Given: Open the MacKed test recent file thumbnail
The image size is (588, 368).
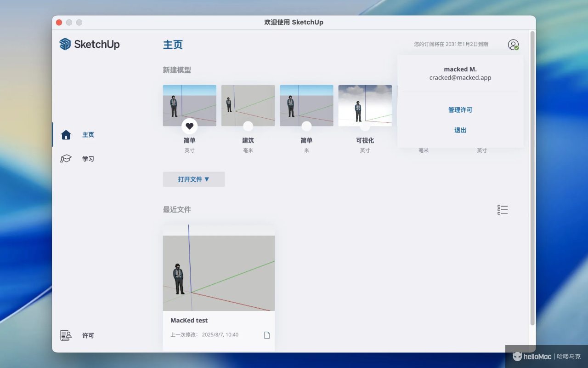Looking at the screenshot, I should click(219, 268).
